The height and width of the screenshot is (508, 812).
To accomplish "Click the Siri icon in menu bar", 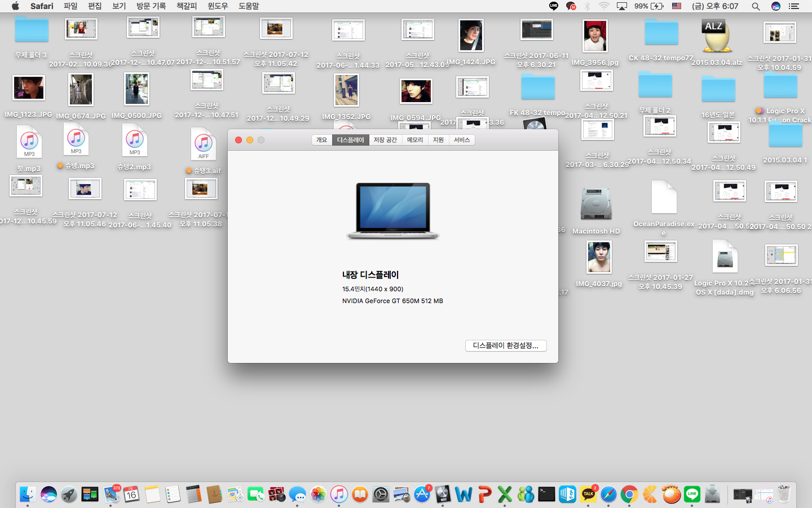I will pos(776,6).
